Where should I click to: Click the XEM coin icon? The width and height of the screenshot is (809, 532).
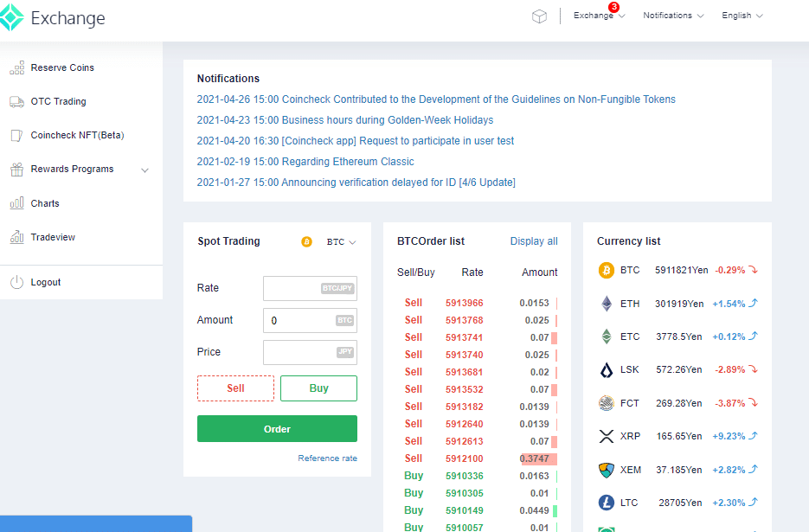click(607, 470)
